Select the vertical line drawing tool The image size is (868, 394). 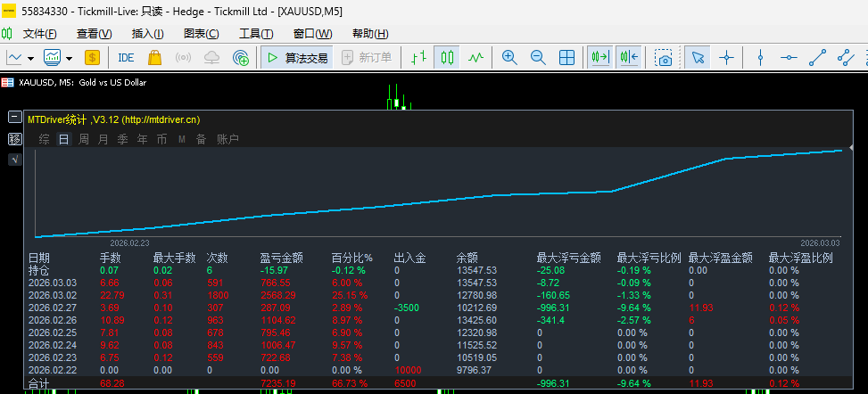[x=761, y=57]
